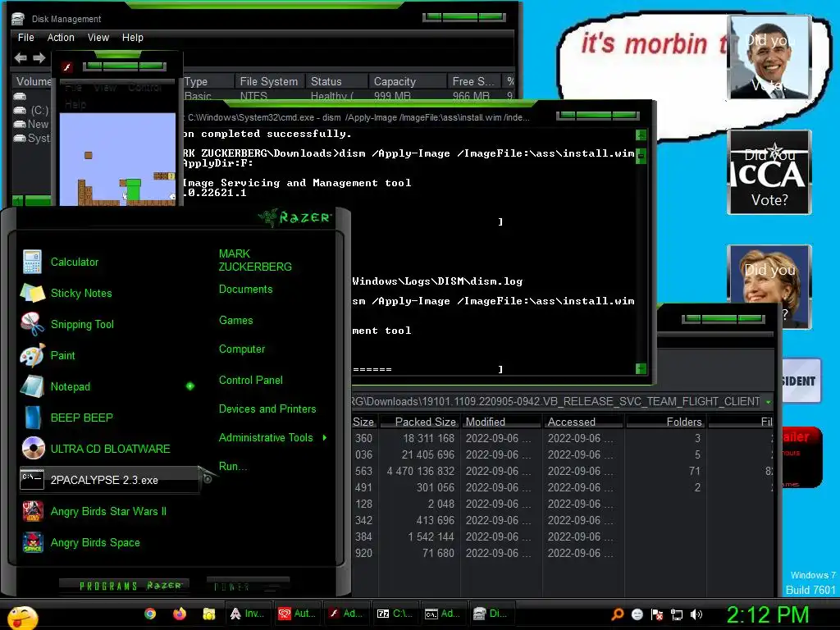Switch to the Aut... taskbar button
This screenshot has height=630, width=840.
tap(297, 614)
